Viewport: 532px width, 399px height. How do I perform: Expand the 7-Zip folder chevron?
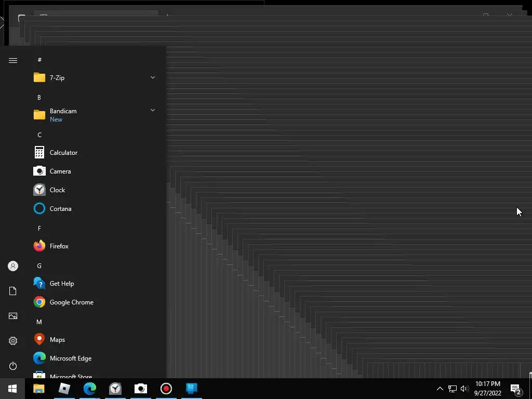click(x=153, y=77)
